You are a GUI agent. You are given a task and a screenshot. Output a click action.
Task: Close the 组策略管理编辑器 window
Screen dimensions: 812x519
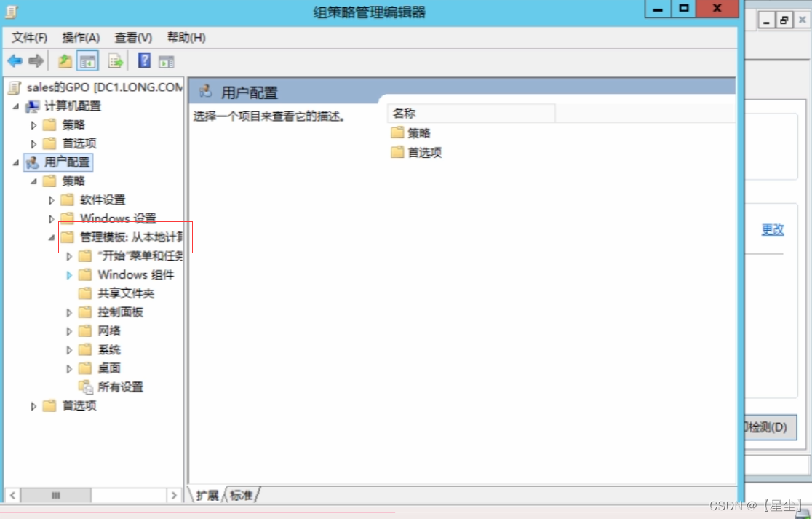coord(717,9)
